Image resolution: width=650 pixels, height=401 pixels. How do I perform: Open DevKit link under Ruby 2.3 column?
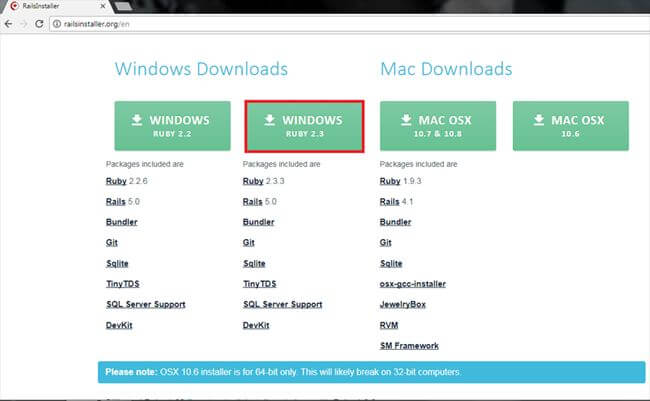coord(256,325)
